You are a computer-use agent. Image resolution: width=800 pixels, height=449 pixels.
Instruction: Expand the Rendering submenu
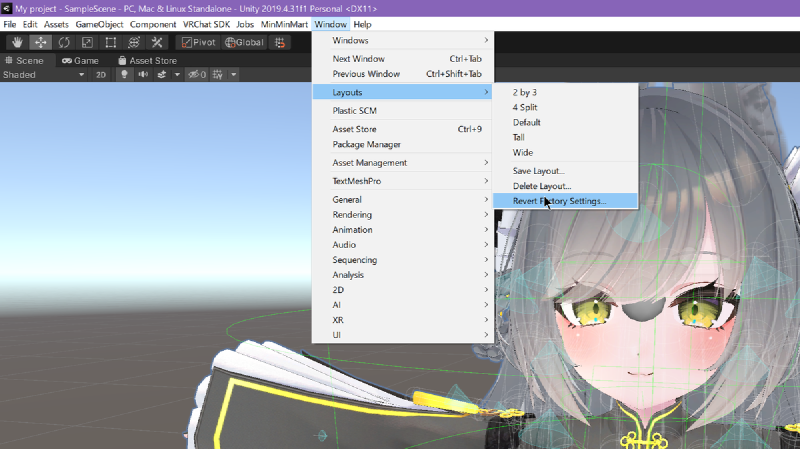[x=403, y=215]
